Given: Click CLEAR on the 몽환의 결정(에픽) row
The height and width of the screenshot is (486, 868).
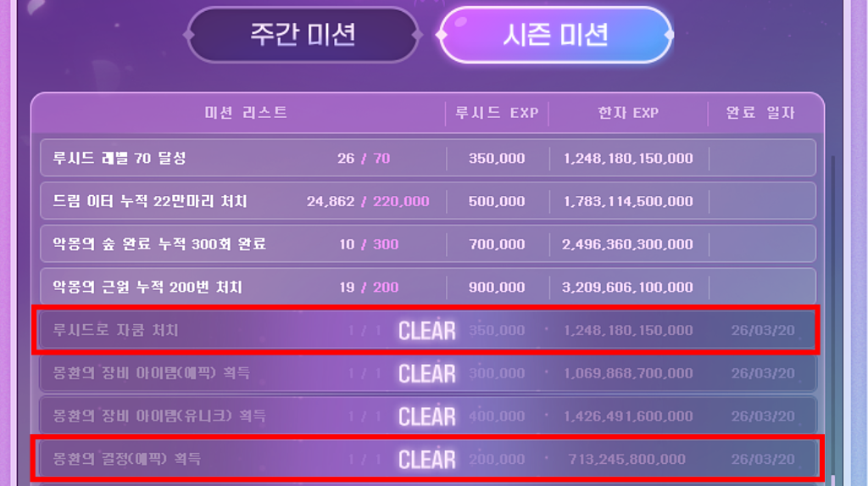Looking at the screenshot, I should click(426, 460).
